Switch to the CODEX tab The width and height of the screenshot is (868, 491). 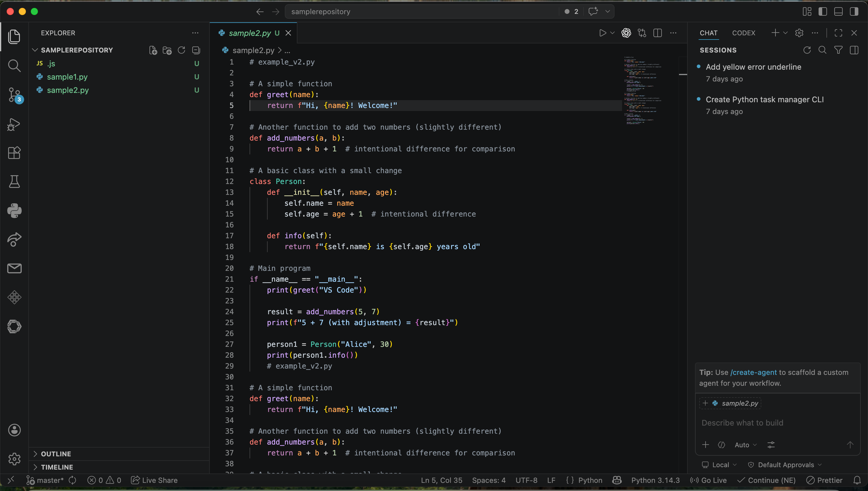(x=743, y=33)
